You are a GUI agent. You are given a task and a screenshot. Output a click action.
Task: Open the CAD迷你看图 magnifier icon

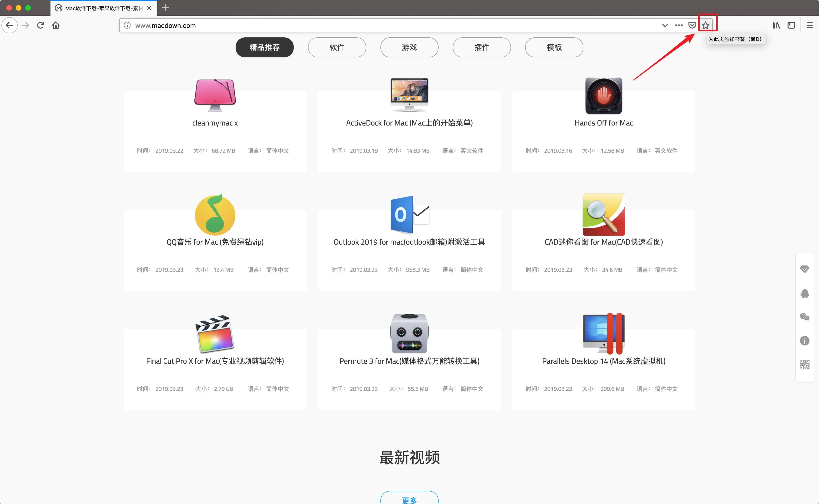pos(604,214)
